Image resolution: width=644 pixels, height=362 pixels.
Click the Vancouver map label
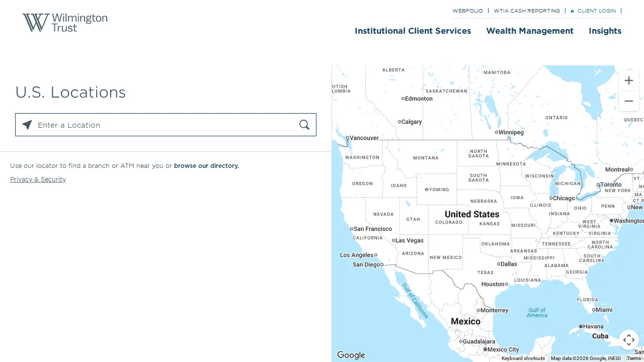[364, 138]
